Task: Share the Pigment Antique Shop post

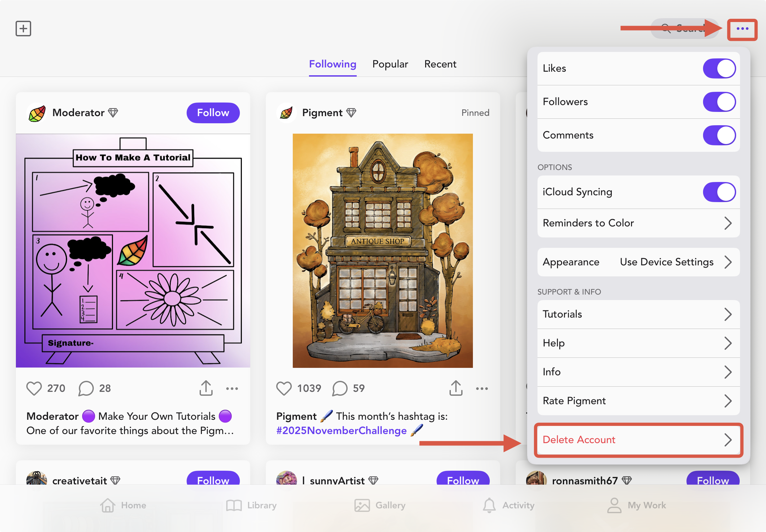Action: tap(456, 388)
